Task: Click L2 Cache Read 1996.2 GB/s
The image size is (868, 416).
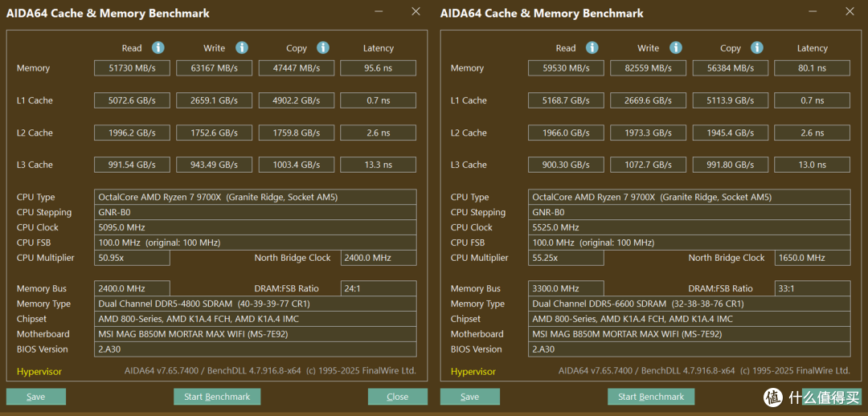Action: pyautogui.click(x=132, y=133)
